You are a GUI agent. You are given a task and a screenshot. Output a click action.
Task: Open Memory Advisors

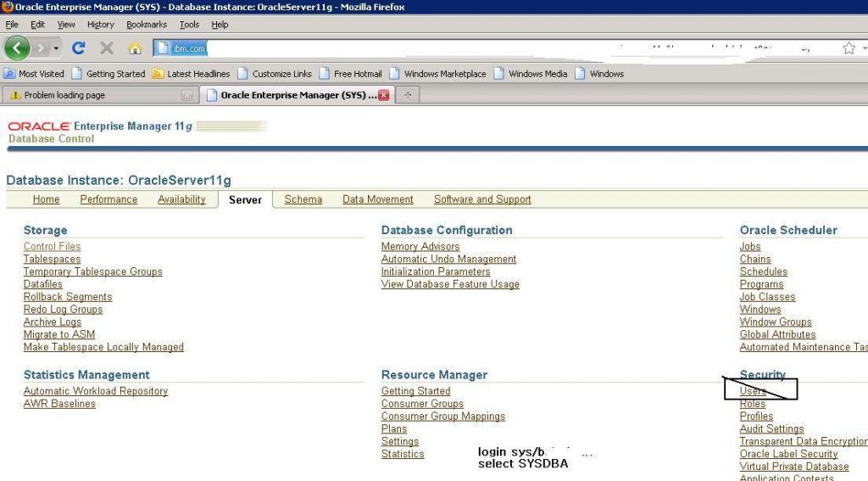(x=420, y=247)
